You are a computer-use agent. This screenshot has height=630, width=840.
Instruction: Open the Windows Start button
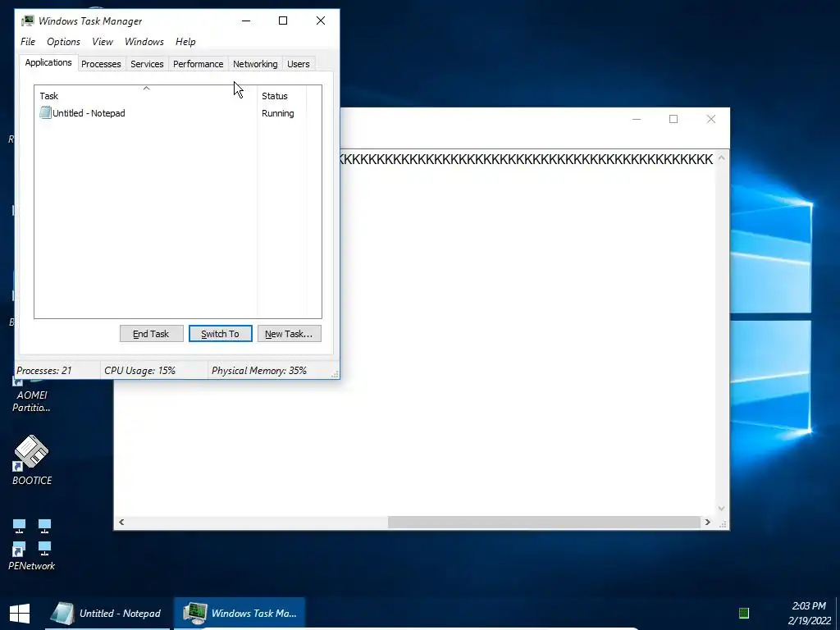(20, 614)
